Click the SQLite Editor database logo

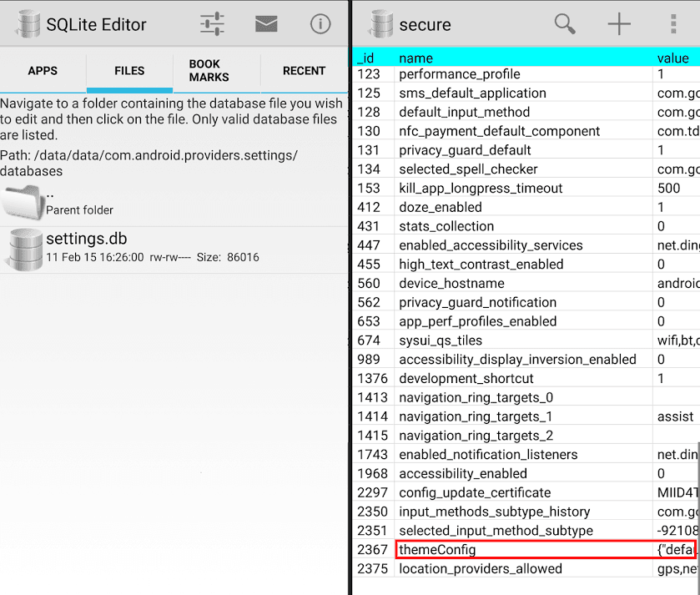coord(28,24)
